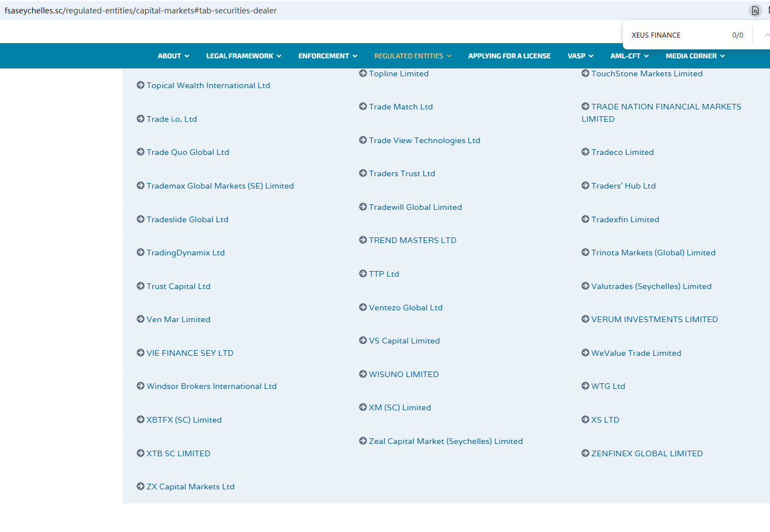
Task: Click the arrow icon next to XM (SC) Limited
Action: (363, 407)
